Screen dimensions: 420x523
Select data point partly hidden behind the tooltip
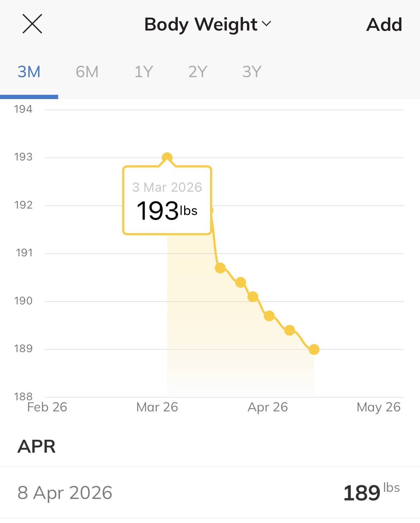coord(211,211)
